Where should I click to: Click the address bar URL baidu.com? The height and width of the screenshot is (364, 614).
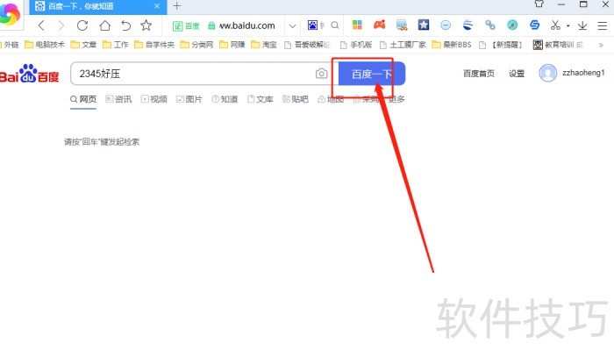247,25
